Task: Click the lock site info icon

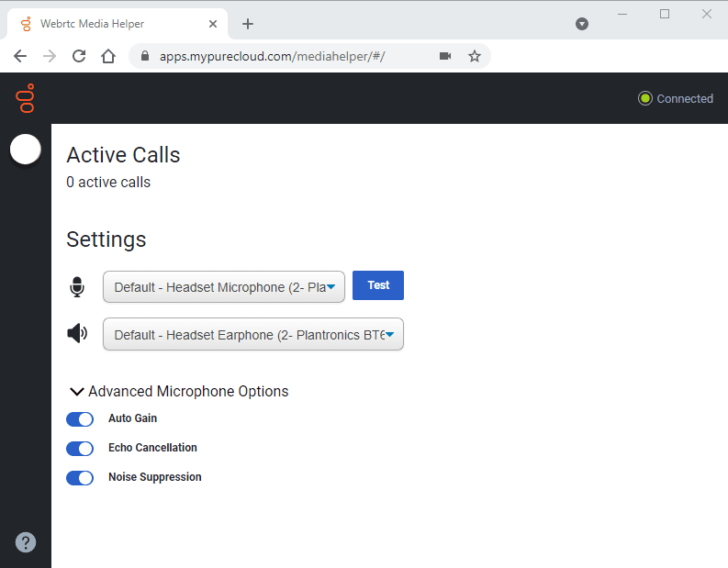Action: [x=144, y=56]
